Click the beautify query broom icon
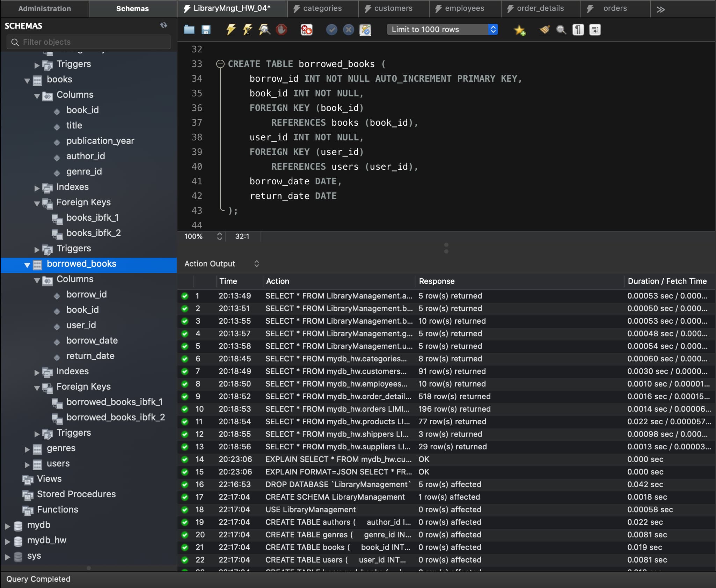The height and width of the screenshot is (588, 716). coord(544,30)
